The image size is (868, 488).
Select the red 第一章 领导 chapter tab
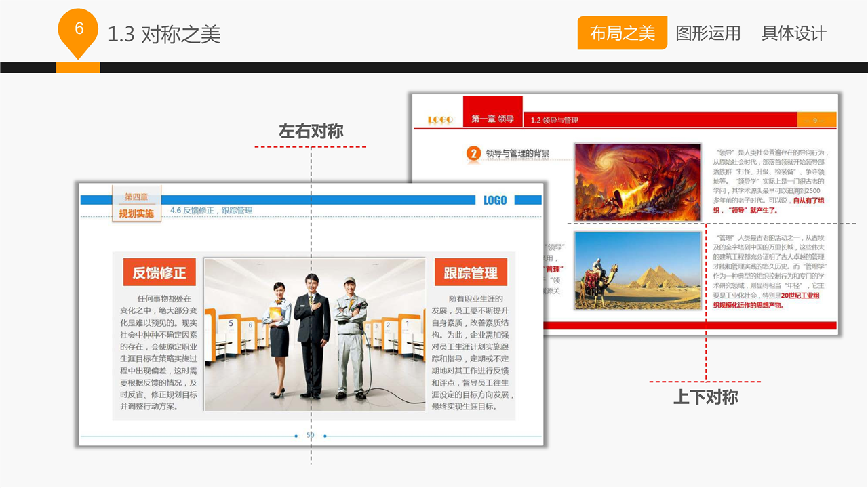(x=492, y=119)
